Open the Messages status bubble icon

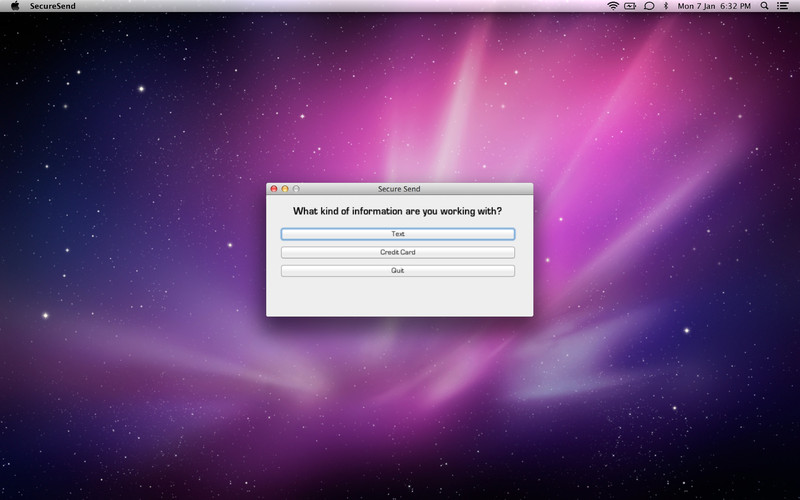pyautogui.click(x=649, y=6)
